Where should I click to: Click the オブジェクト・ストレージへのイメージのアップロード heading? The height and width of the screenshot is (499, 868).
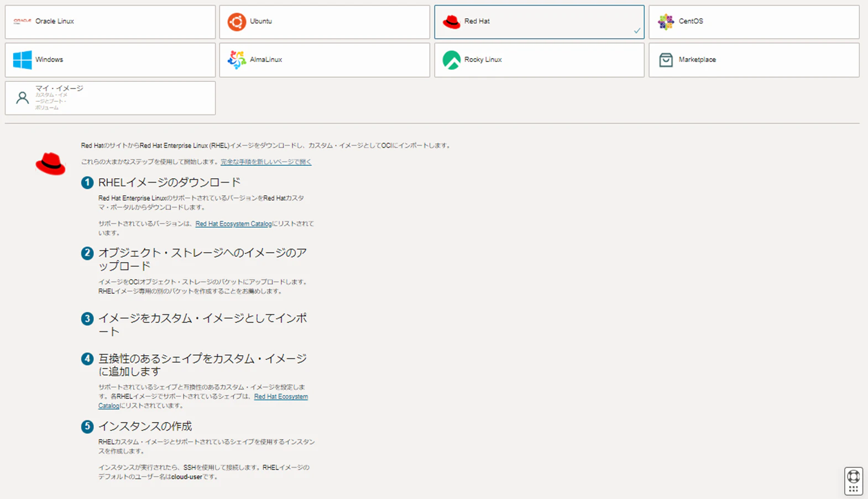[x=202, y=259]
